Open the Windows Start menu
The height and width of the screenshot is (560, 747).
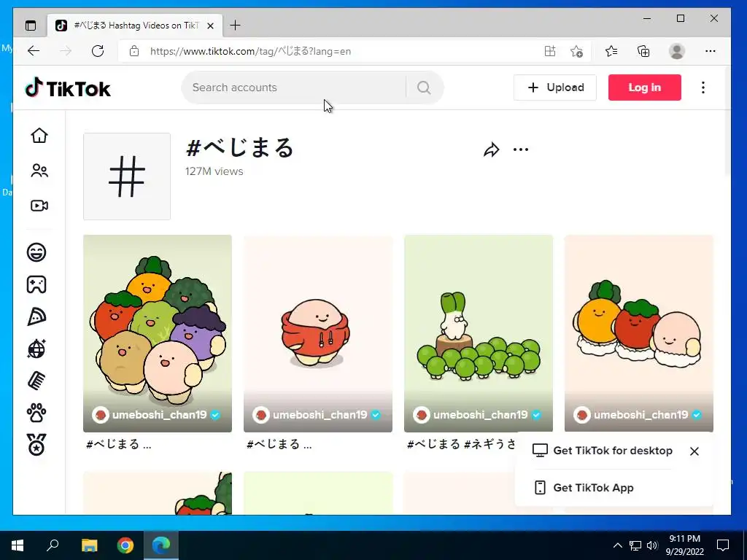tap(18, 545)
